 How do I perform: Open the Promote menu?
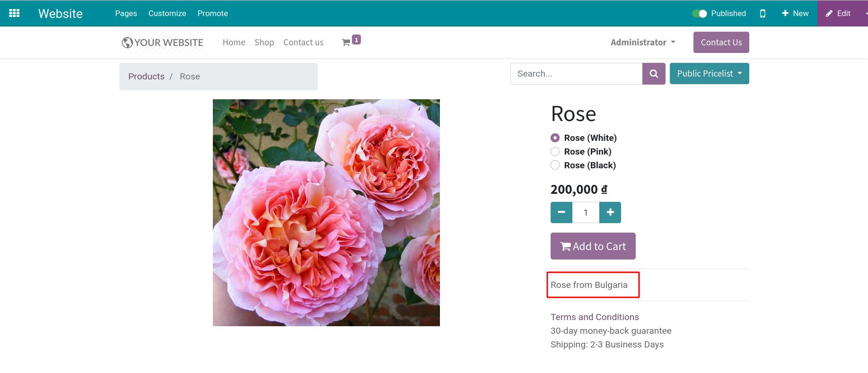coord(212,13)
